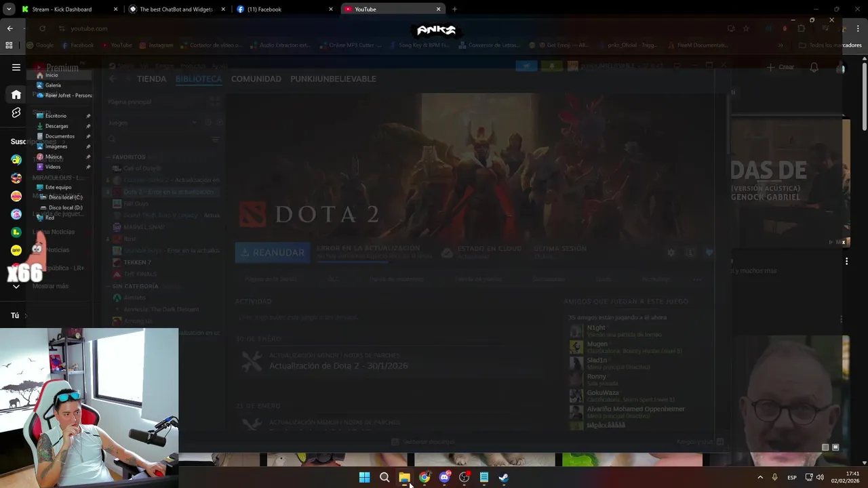Show hidden system tray icons

pos(759,477)
